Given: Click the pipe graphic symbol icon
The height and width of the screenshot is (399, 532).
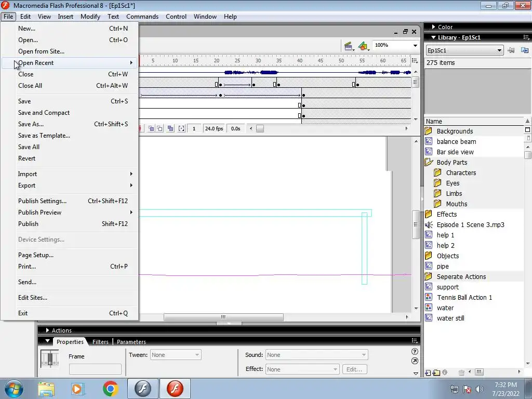Looking at the screenshot, I should click(x=429, y=266).
